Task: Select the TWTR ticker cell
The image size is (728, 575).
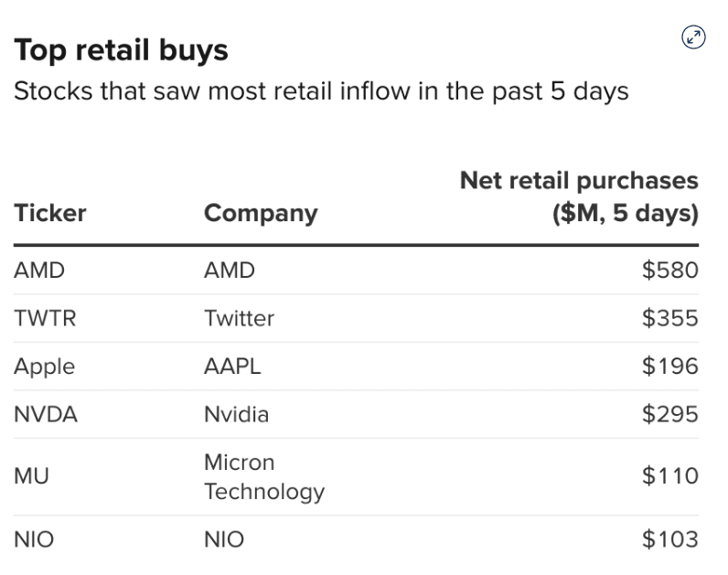Action: 43,318
